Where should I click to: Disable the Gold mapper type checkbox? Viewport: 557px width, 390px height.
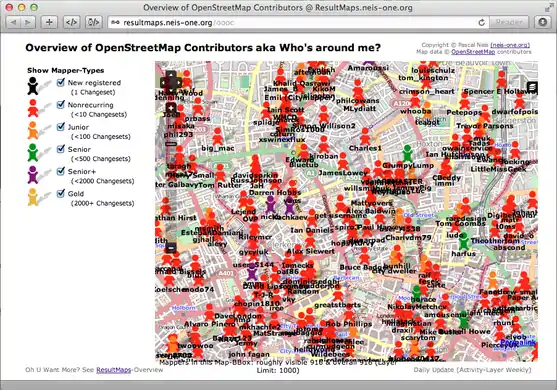click(x=61, y=193)
